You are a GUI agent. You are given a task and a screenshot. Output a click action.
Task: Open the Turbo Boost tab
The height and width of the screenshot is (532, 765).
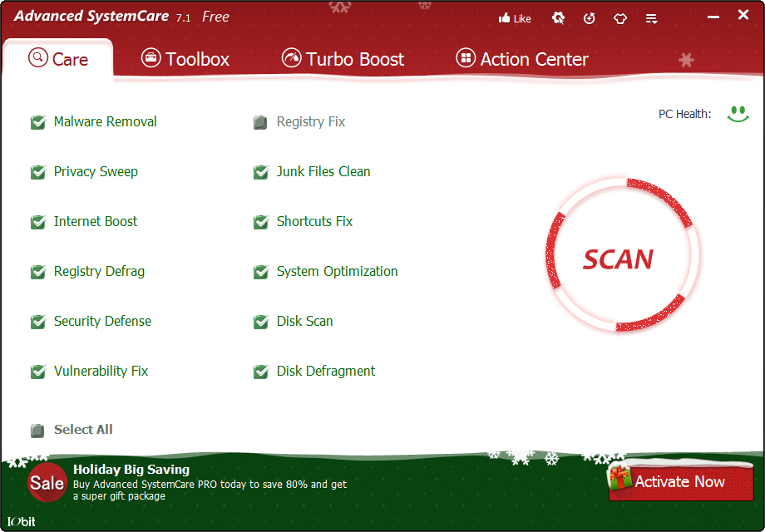pos(343,59)
